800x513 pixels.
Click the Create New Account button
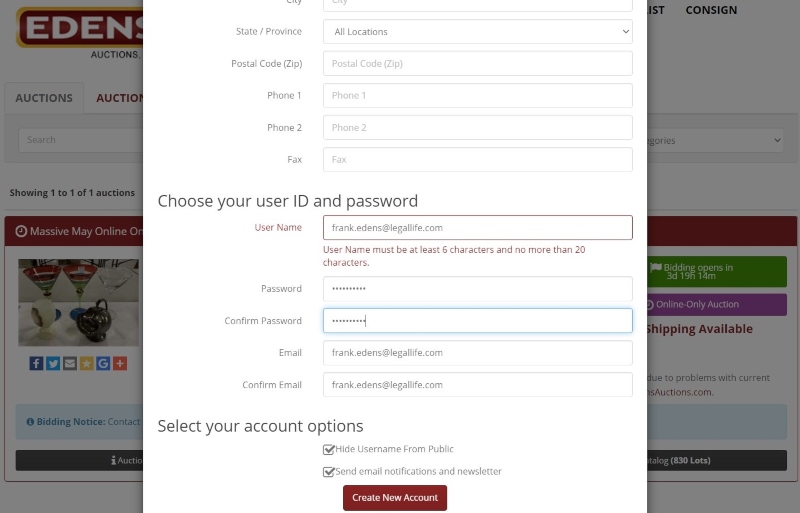[x=395, y=498]
